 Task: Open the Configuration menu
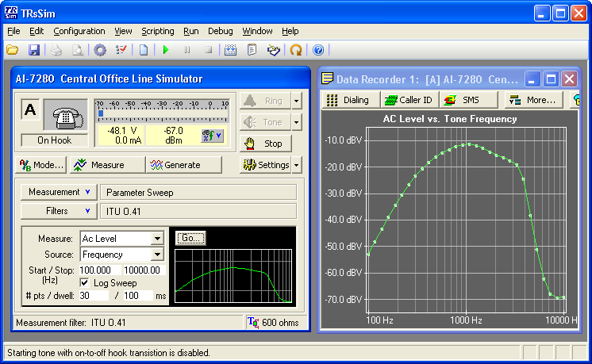[79, 31]
